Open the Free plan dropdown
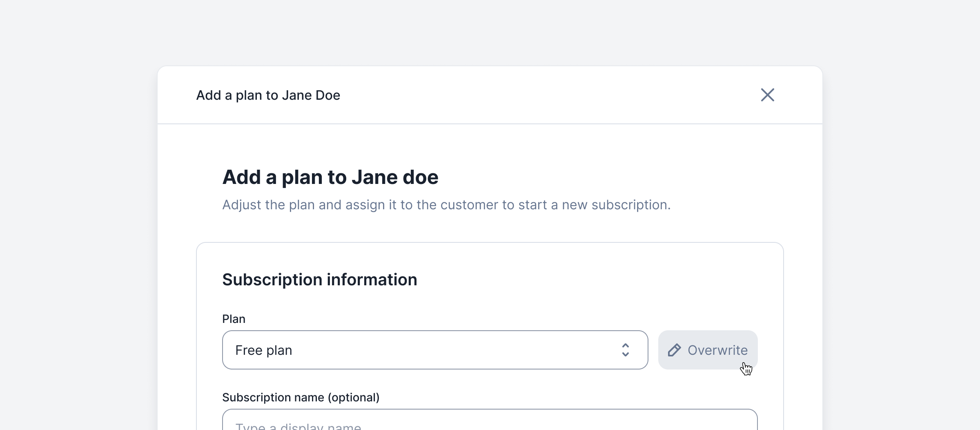Viewport: 980px width, 430px height. click(435, 350)
